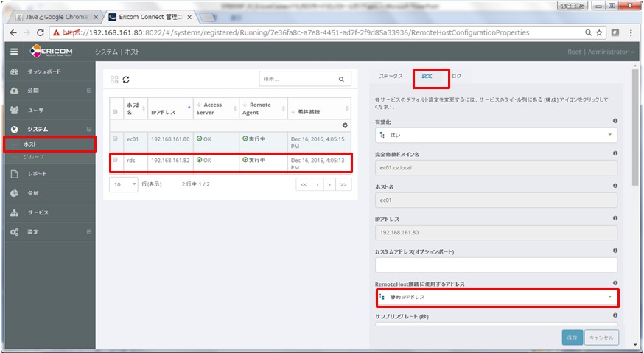
Task: Open table column settings gear icon
Action: pyautogui.click(x=344, y=125)
